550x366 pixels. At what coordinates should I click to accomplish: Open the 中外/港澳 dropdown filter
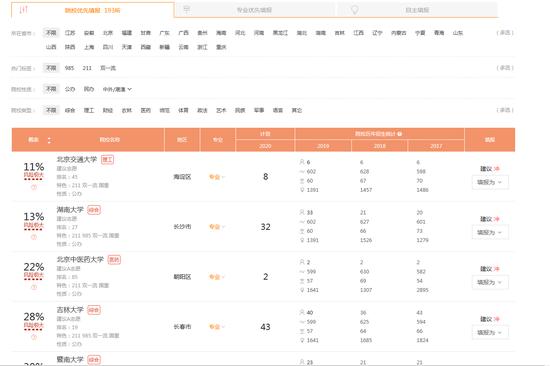coord(117,89)
